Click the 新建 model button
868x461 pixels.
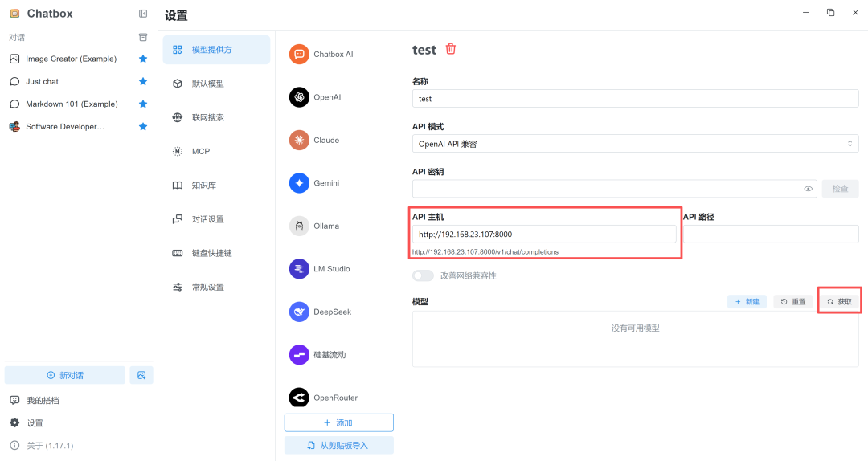(x=747, y=302)
